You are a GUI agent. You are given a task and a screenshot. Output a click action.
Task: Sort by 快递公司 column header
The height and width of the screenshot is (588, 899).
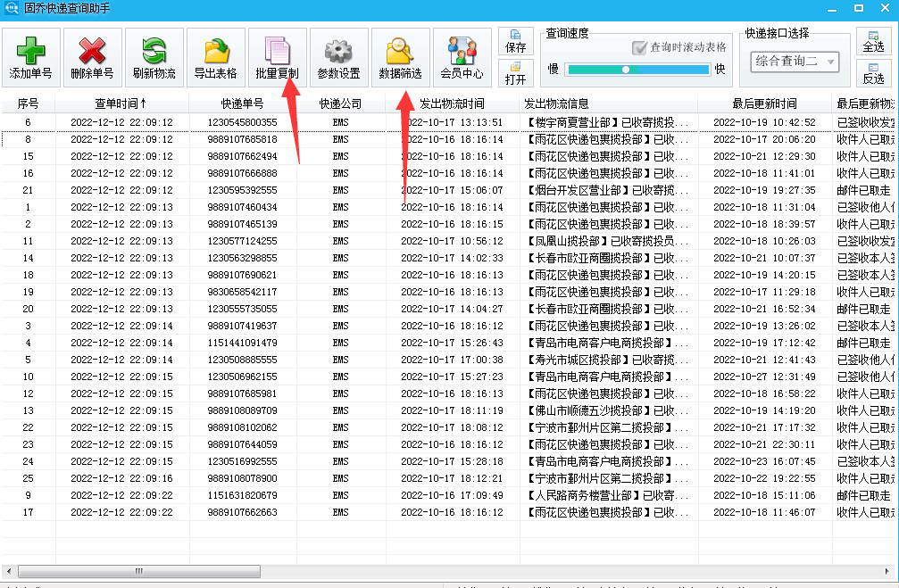pos(340,104)
